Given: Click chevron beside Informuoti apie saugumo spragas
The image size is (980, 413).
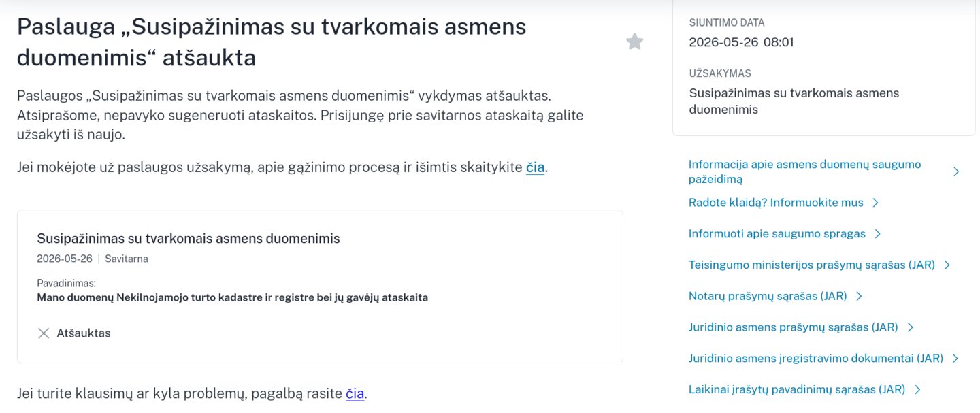Looking at the screenshot, I should pos(878,234).
